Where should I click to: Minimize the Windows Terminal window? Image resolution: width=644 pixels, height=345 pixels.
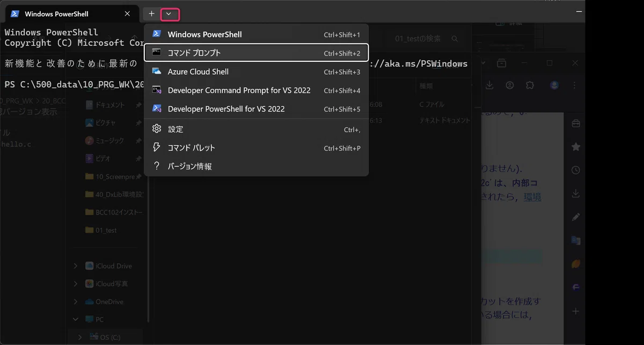tap(579, 11)
